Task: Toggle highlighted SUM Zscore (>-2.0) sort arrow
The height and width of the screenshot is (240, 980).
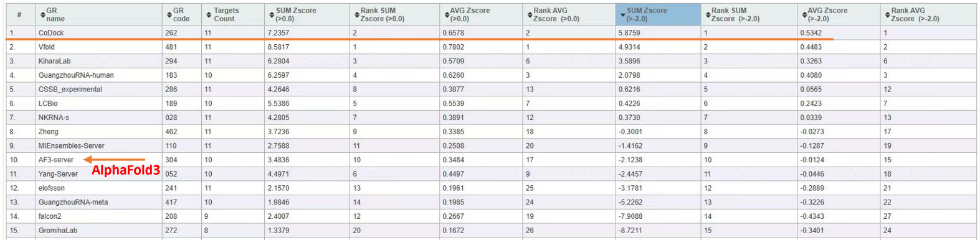Action: (x=622, y=15)
